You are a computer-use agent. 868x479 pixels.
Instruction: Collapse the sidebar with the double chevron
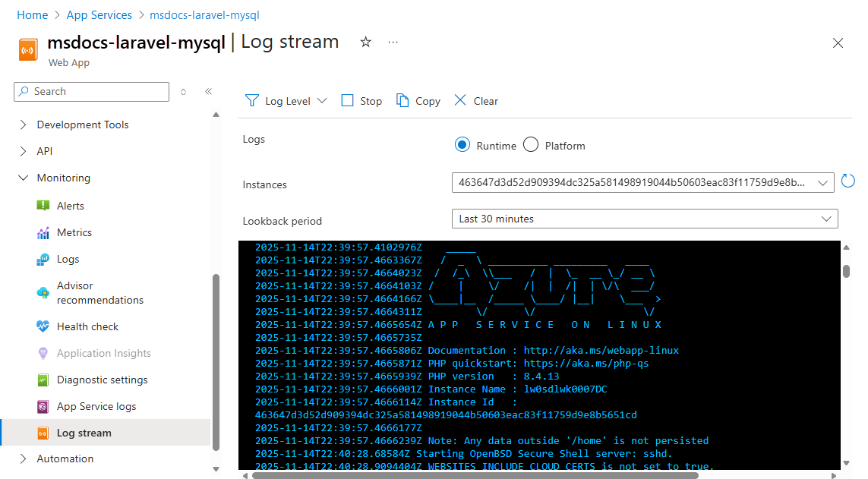tap(208, 91)
